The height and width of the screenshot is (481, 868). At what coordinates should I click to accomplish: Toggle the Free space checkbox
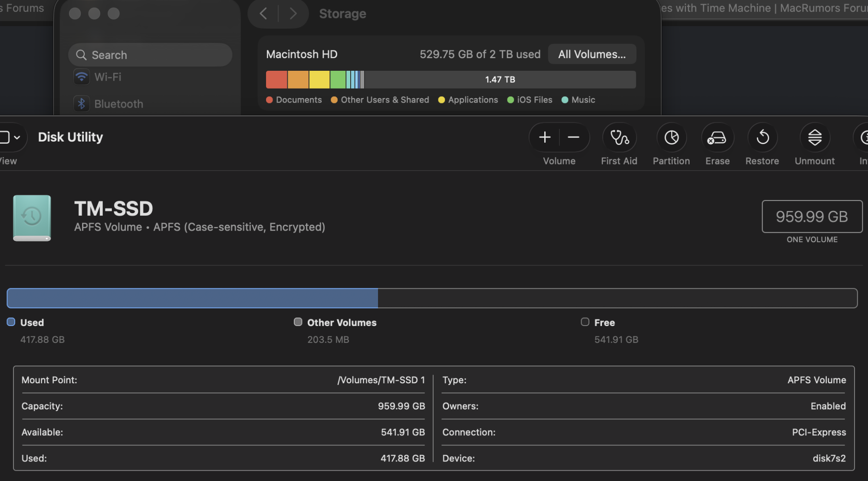[x=585, y=322]
